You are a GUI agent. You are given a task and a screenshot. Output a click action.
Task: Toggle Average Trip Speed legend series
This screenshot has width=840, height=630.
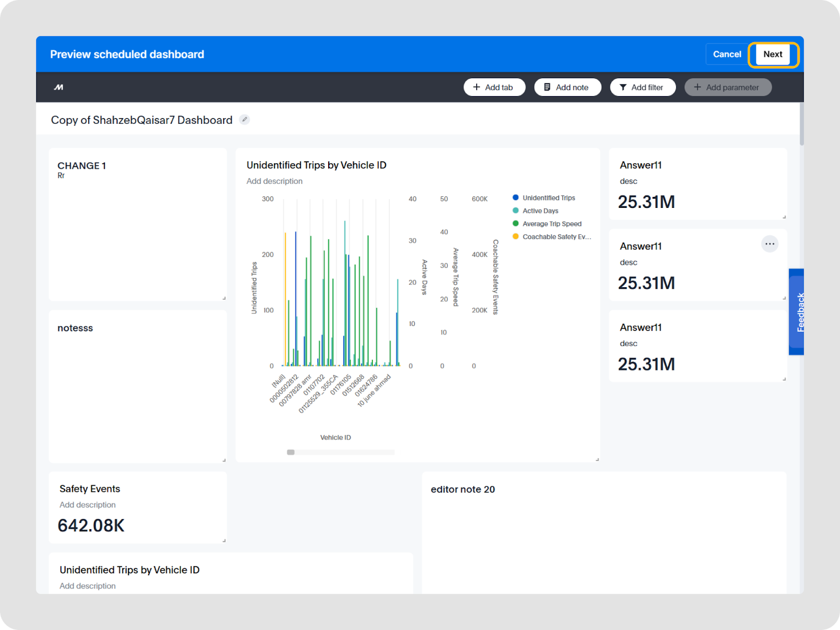pos(551,224)
